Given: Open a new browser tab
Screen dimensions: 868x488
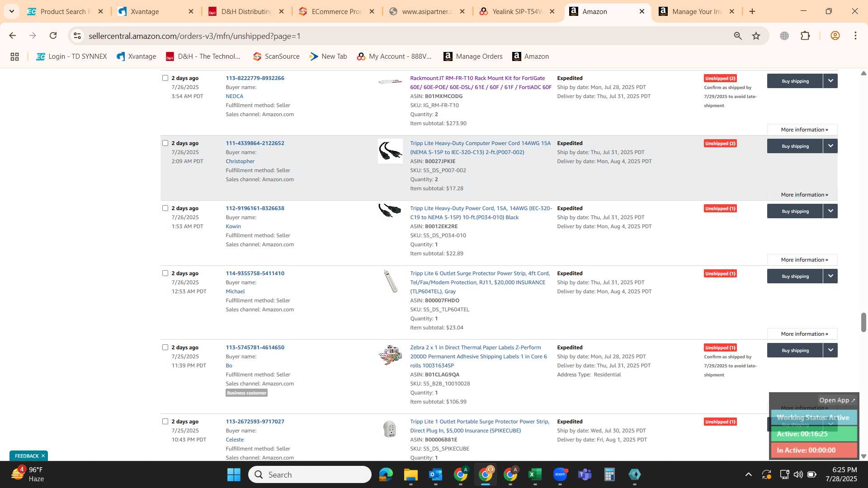Looking at the screenshot, I should (x=752, y=11).
